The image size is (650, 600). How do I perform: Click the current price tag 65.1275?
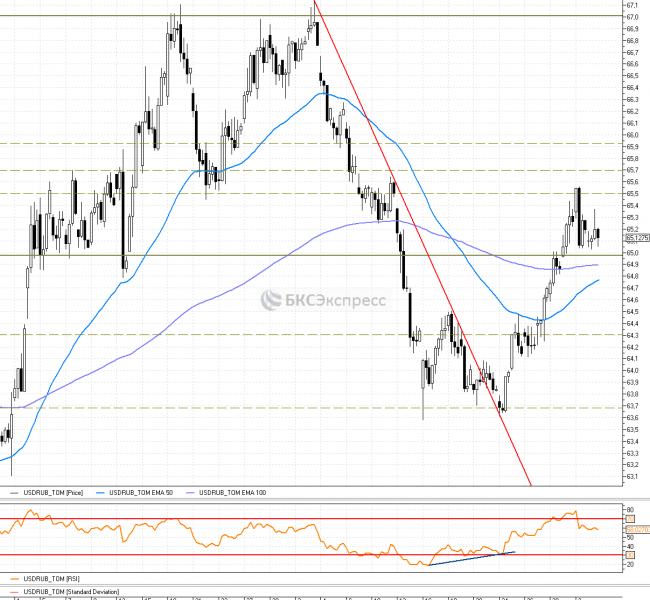tap(636, 238)
